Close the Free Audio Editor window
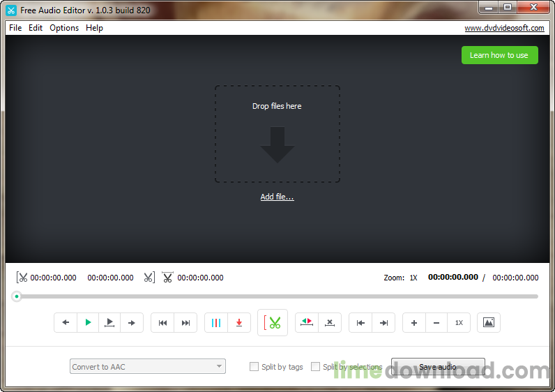This screenshot has width=555, height=392. 534,8
